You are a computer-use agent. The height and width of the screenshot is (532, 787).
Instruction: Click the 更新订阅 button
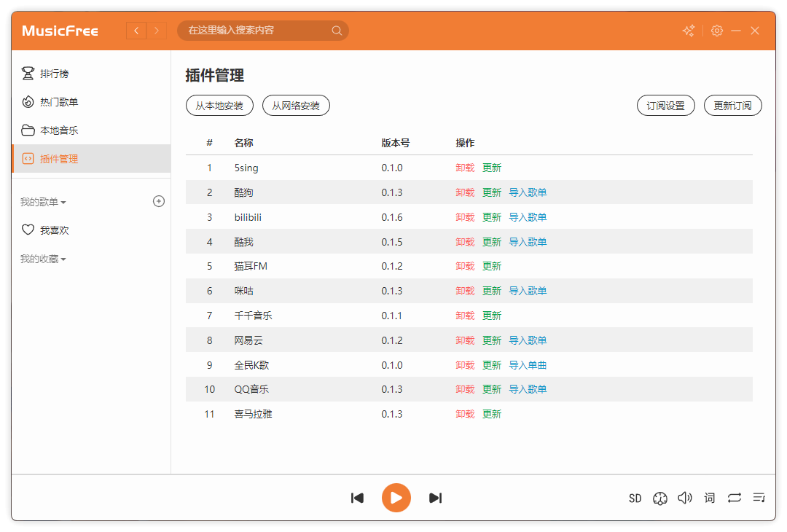pyautogui.click(x=733, y=106)
